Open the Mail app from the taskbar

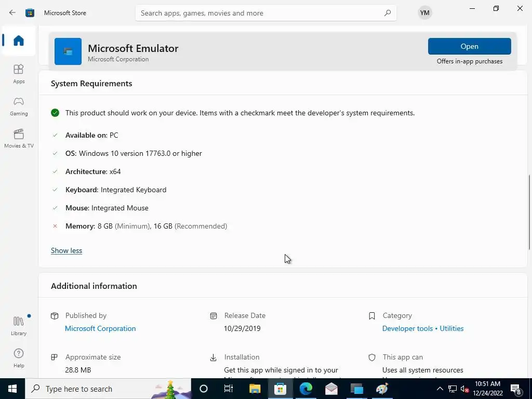click(x=331, y=389)
